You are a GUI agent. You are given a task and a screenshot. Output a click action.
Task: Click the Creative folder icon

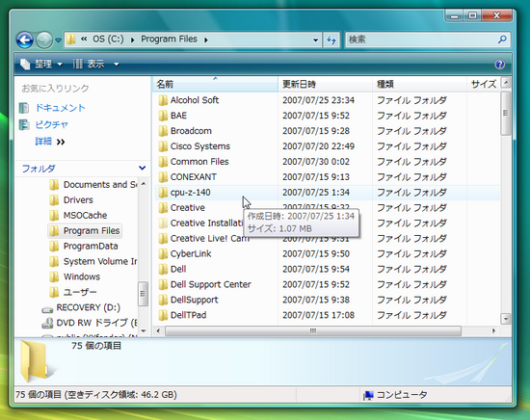pyautogui.click(x=163, y=207)
